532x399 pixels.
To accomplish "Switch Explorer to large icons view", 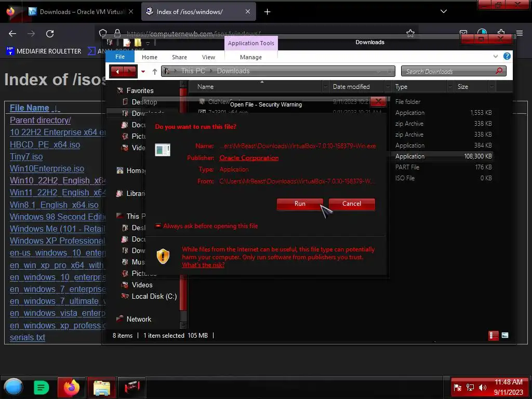I will [505, 336].
